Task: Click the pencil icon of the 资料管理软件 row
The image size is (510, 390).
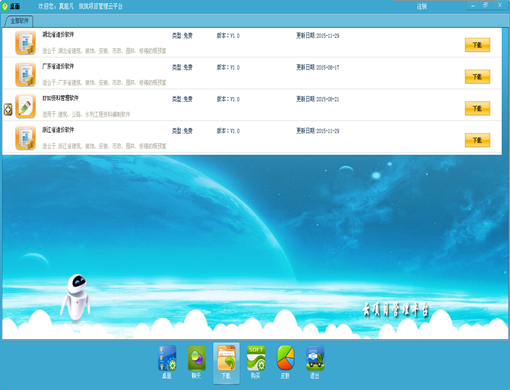Action: click(x=25, y=106)
